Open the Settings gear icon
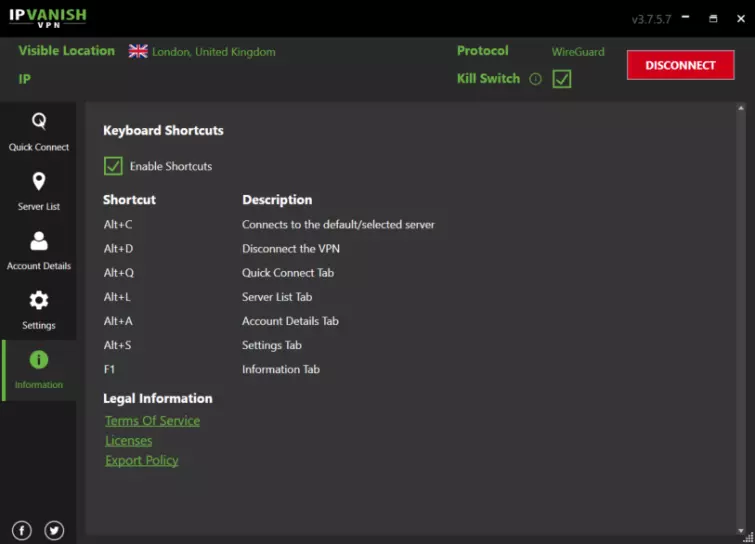755x544 pixels. coord(39,300)
